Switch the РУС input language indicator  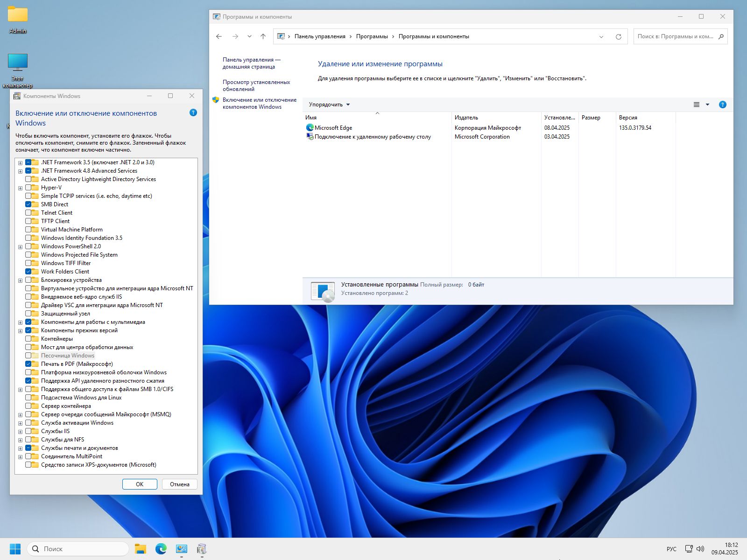pyautogui.click(x=671, y=549)
